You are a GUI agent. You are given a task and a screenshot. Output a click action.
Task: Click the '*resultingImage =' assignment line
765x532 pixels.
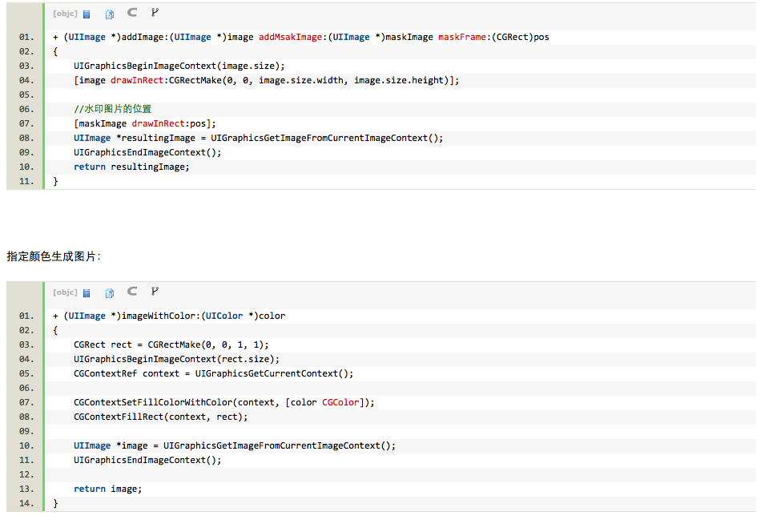pos(258,138)
